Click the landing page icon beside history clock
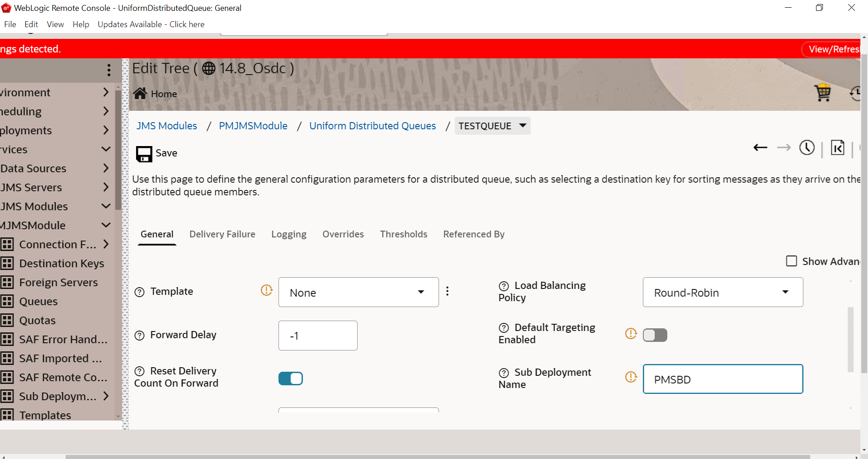 pos(838,147)
